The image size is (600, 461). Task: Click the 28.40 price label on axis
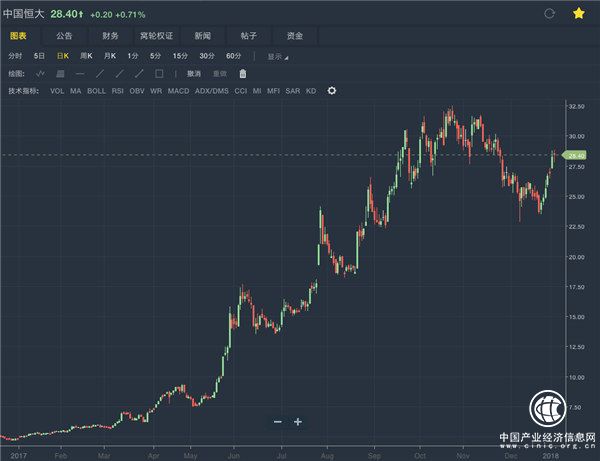[575, 155]
